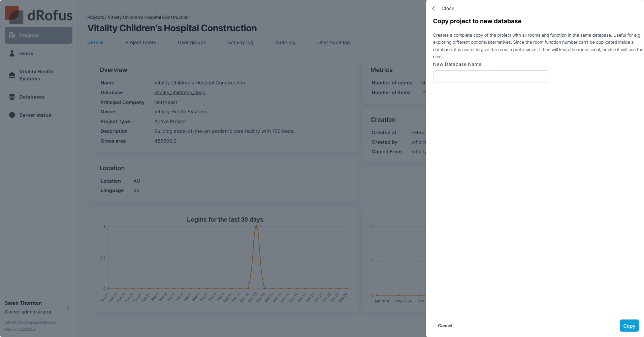
Task: Click the dRofus logo icon
Action: click(x=14, y=15)
